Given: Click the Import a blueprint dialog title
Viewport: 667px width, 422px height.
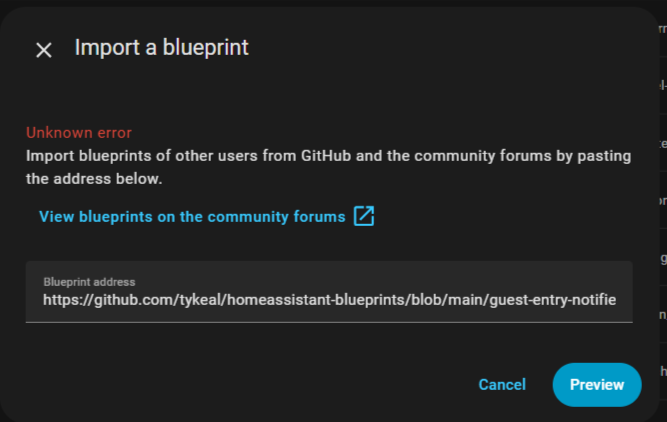Looking at the screenshot, I should (161, 47).
